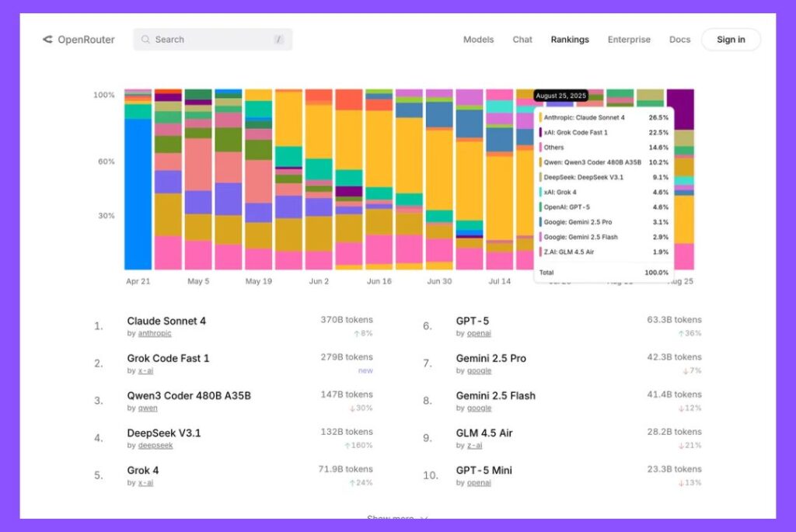Click the OpenRouter logo icon
This screenshot has width=796, height=532.
[47, 40]
